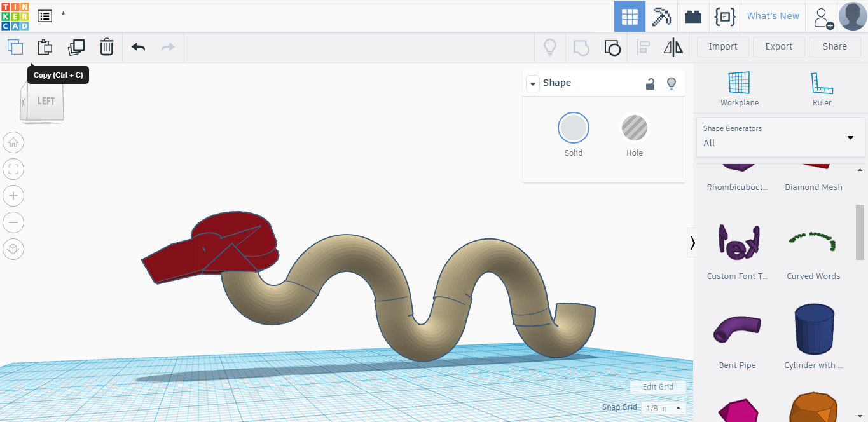Viewport: 868px width, 422px height.
Task: Select the Mirror tool
Action: [x=673, y=47]
